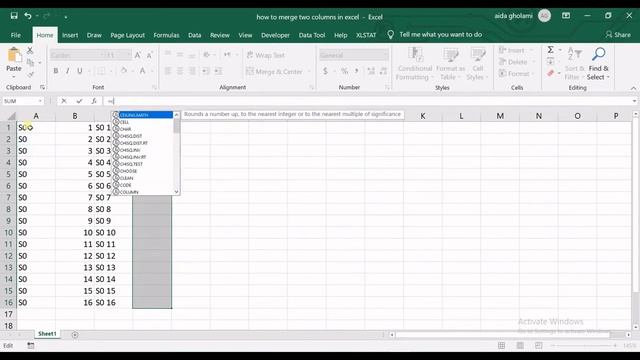Expand the formula bar
640x360 pixels.
click(x=634, y=101)
